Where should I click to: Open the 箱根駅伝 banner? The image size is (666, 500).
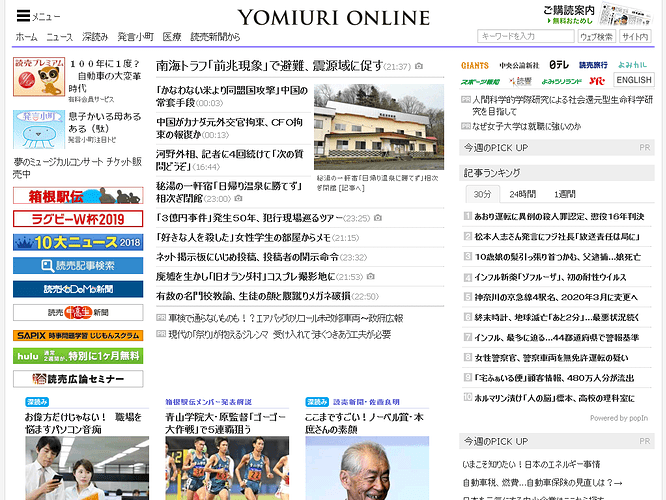(78, 196)
